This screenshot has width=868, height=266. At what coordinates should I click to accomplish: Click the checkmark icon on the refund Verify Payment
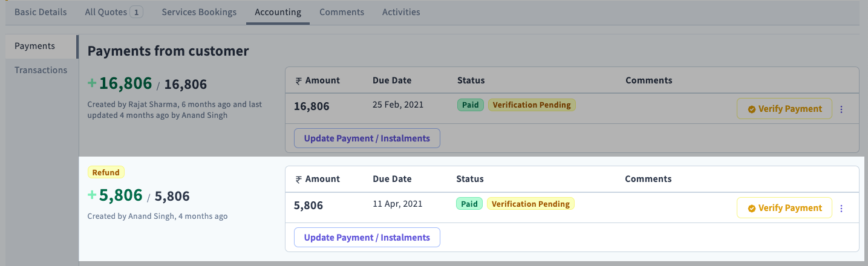(x=752, y=209)
